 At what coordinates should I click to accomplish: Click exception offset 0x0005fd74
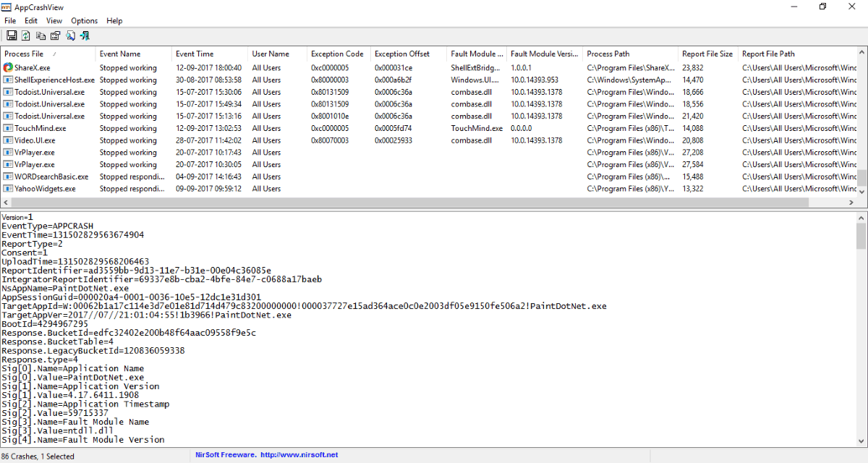(x=393, y=128)
